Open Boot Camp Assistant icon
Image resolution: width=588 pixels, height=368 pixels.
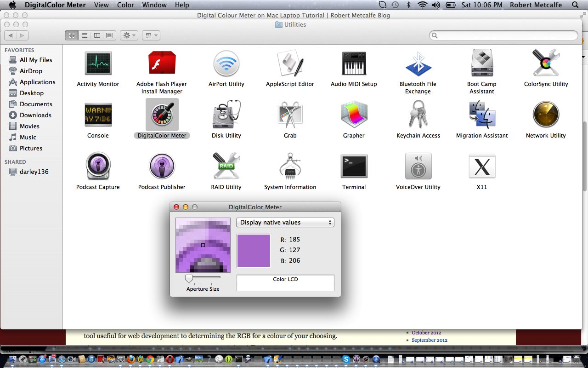click(482, 63)
